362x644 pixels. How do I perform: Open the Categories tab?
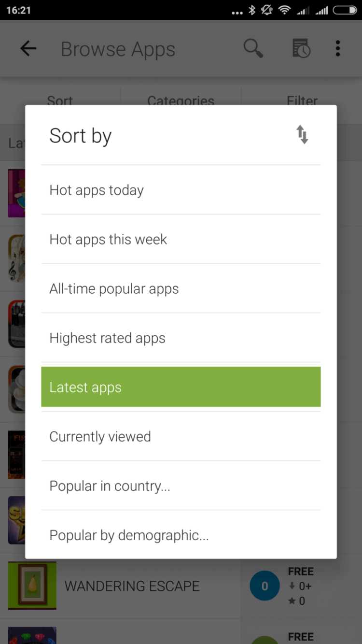point(181,100)
